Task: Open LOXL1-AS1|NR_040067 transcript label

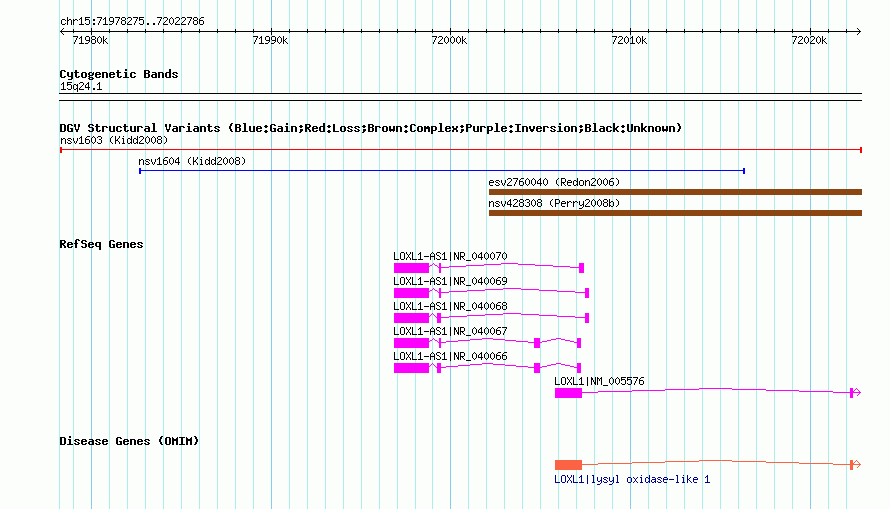Action: tap(450, 331)
